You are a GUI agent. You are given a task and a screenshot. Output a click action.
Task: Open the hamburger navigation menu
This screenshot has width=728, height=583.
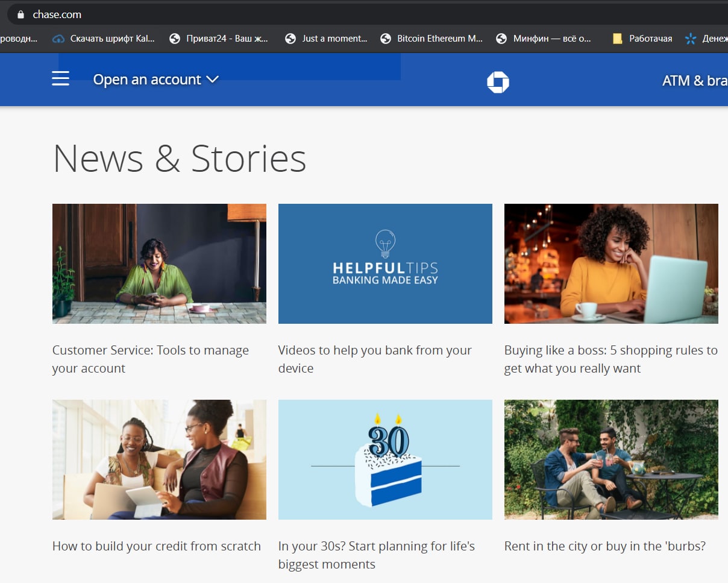(x=60, y=78)
